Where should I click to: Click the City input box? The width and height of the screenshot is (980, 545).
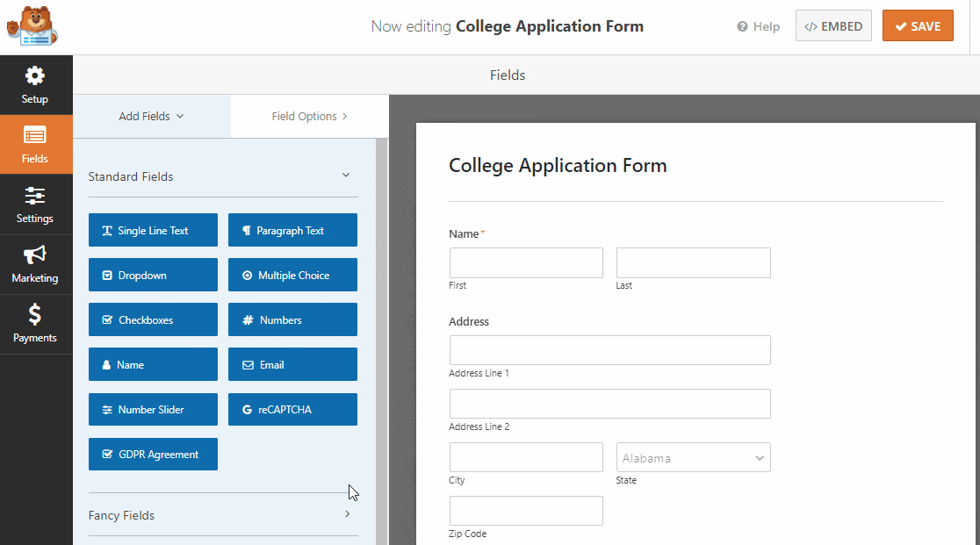point(526,457)
